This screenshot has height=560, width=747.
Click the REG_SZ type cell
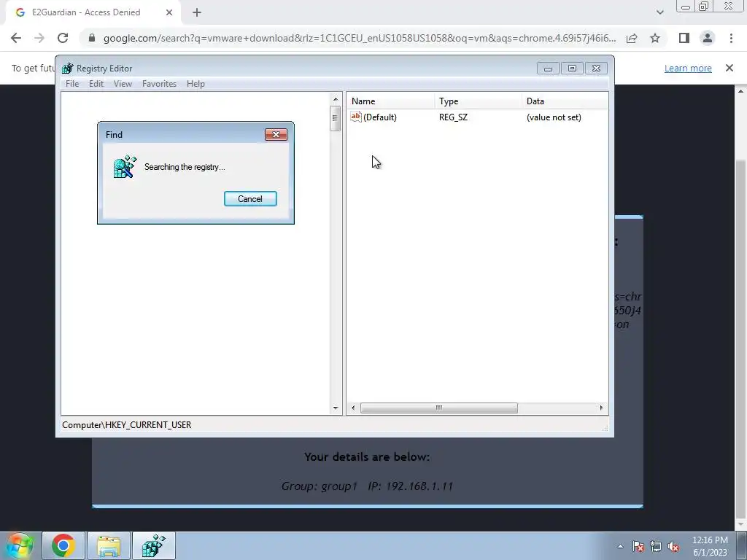(453, 117)
